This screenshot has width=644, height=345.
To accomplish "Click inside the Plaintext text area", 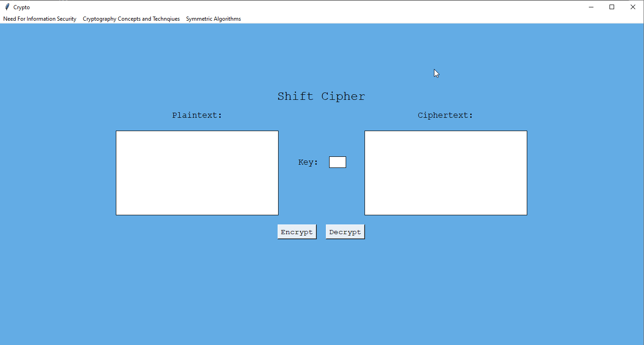I will 197,173.
